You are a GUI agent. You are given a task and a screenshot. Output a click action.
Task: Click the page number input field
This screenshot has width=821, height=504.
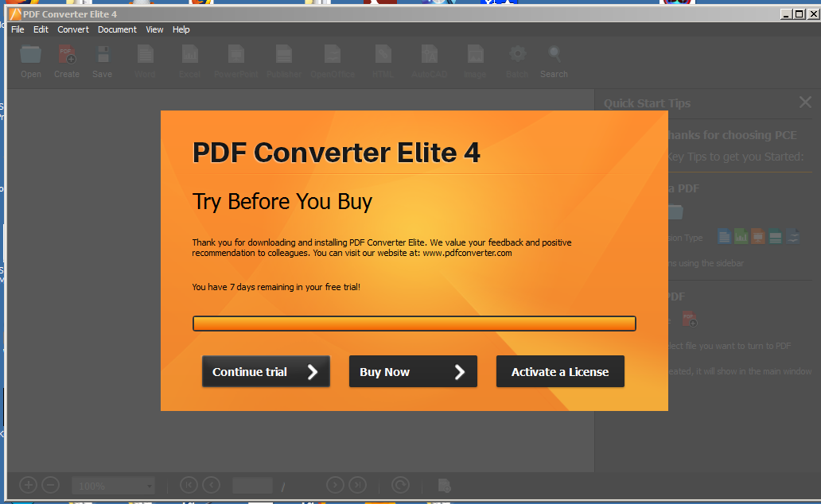coord(252,486)
